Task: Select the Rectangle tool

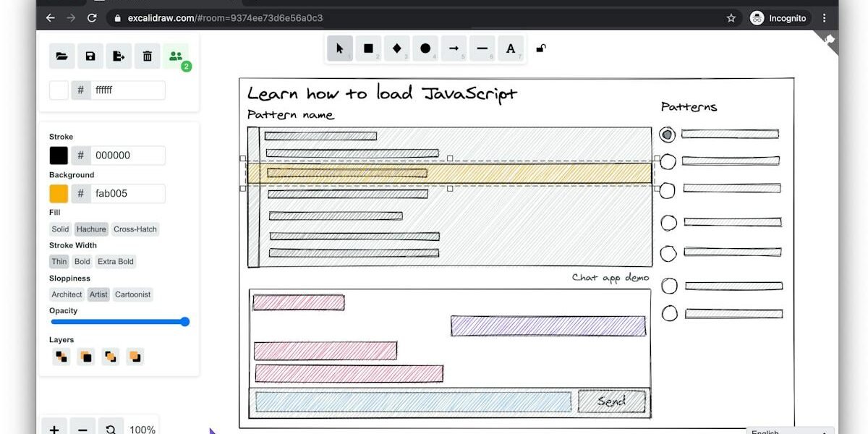Action: click(x=368, y=49)
